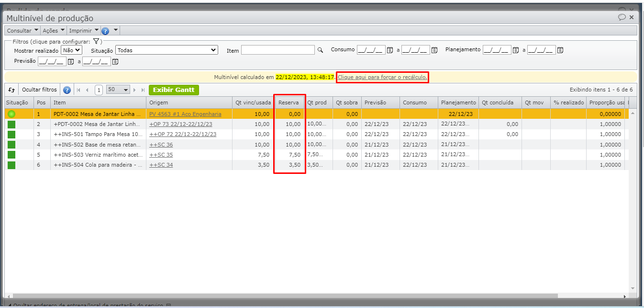Click the comment bubble icon in title bar
The width and height of the screenshot is (644, 308).
coord(622,17)
